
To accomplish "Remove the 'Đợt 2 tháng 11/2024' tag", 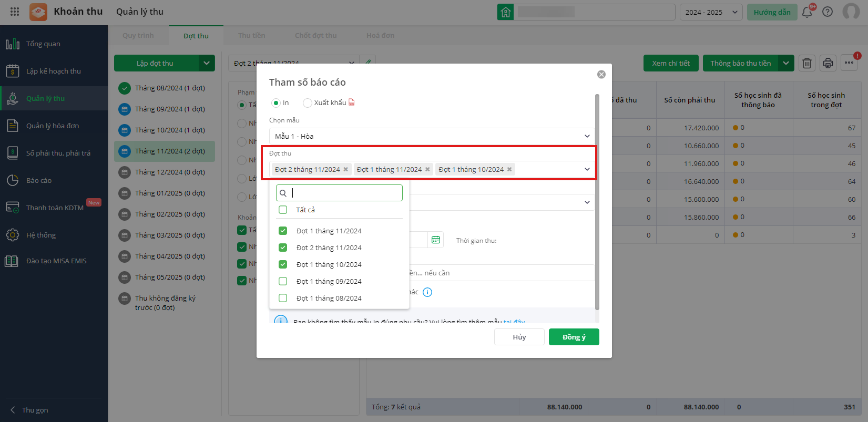I will (x=345, y=169).
